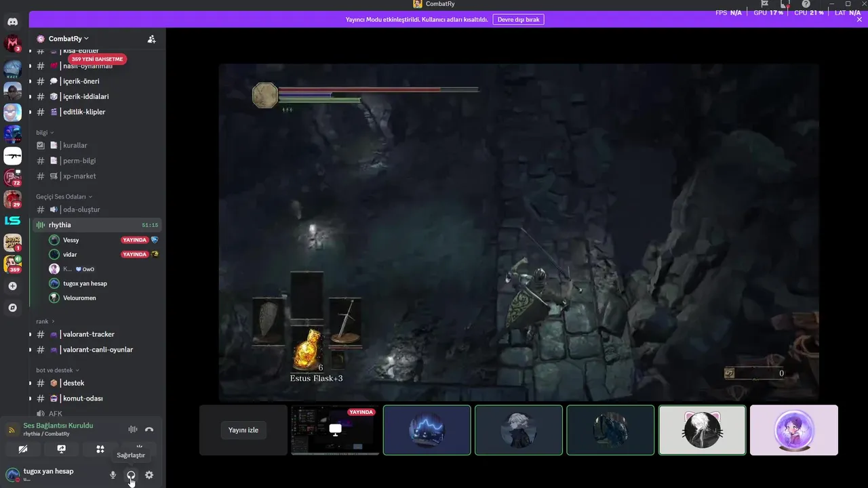Click Devre dışı bırak button
868x488 pixels.
(518, 20)
